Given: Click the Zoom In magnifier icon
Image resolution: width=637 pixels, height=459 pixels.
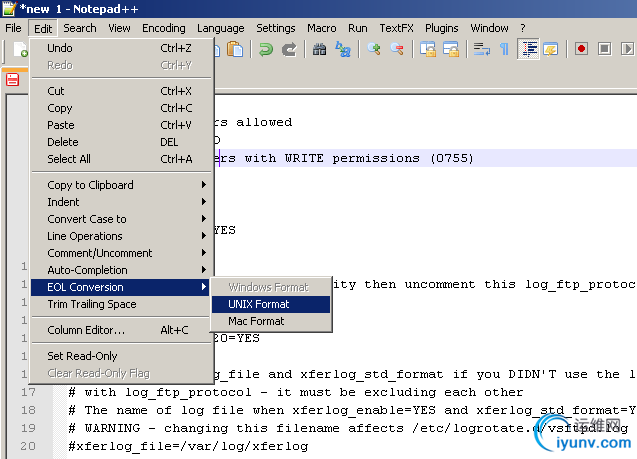Looking at the screenshot, I should pyautogui.click(x=374, y=50).
